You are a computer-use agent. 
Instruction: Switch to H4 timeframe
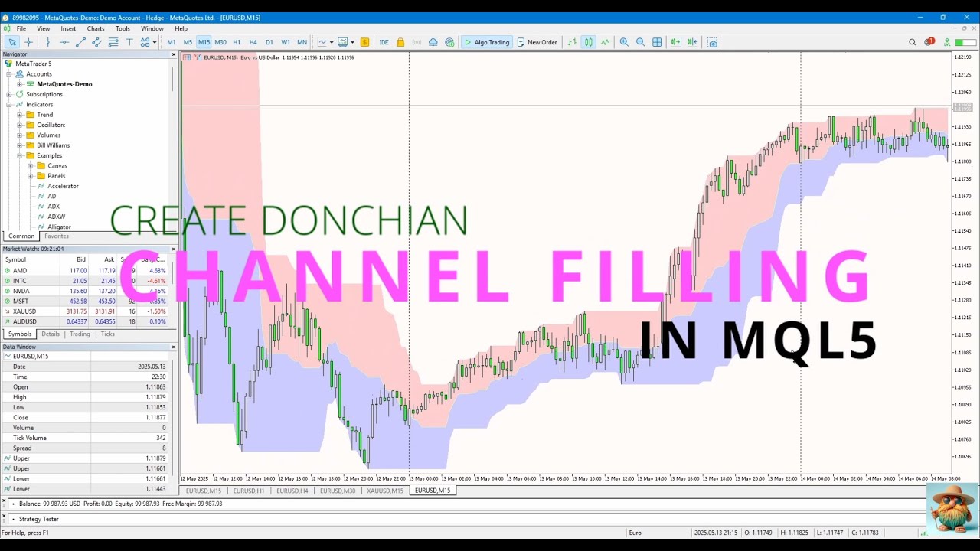(253, 42)
